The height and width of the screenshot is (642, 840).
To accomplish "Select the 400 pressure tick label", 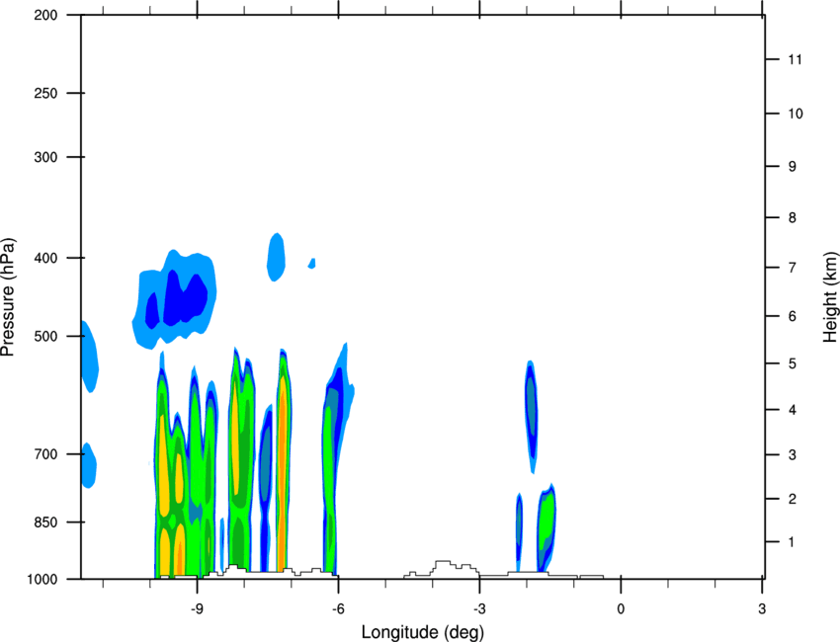I will pyautogui.click(x=45, y=258).
